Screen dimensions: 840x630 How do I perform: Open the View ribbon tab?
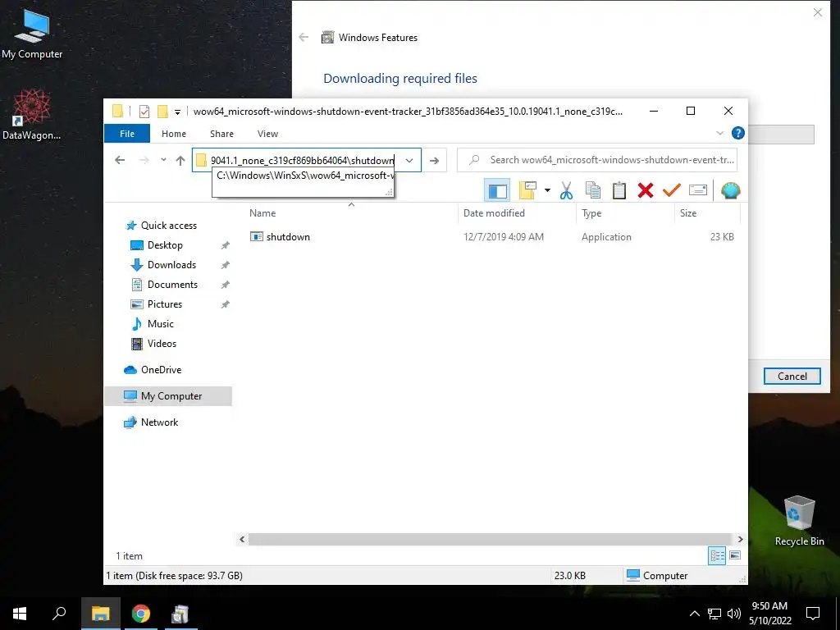(267, 134)
